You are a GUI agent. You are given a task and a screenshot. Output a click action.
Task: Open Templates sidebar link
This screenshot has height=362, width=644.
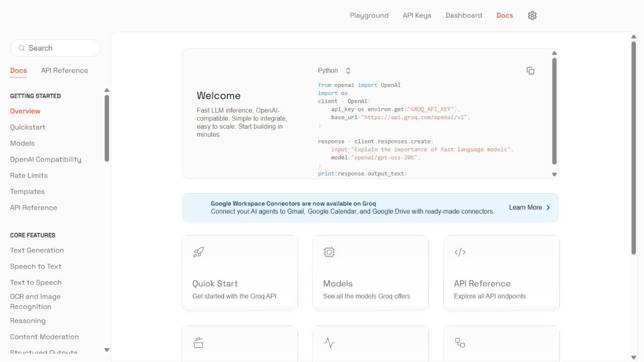(27, 192)
